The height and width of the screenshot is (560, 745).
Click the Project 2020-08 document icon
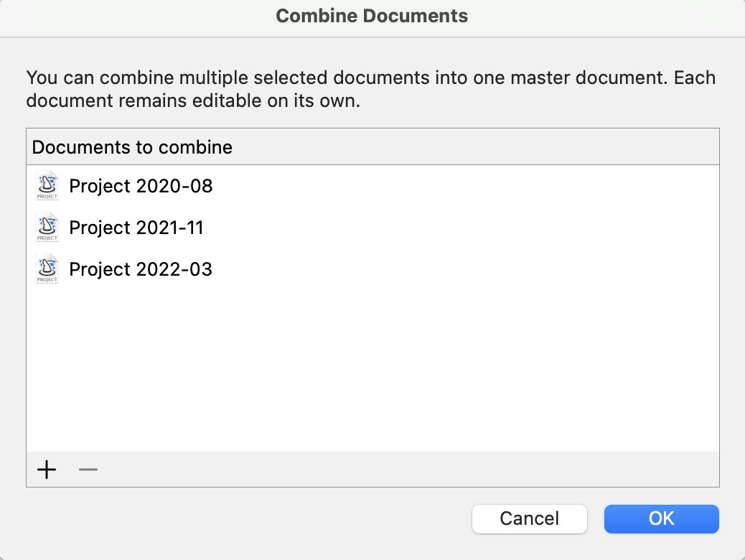(47, 187)
